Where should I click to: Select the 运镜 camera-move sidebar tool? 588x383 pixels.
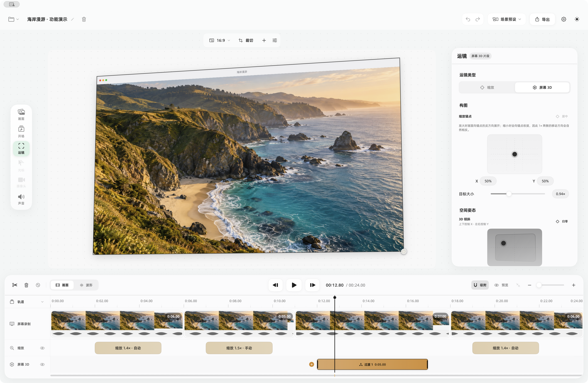(21, 148)
